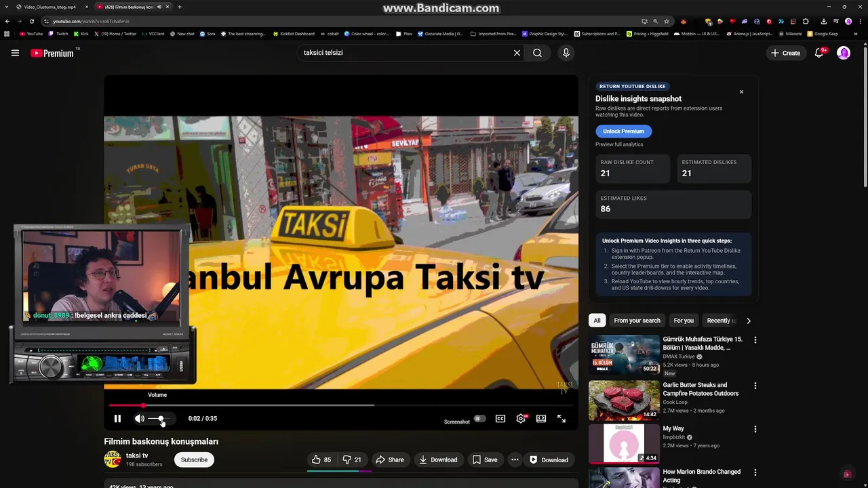Open options for How Marlon Brando video

coord(755,472)
